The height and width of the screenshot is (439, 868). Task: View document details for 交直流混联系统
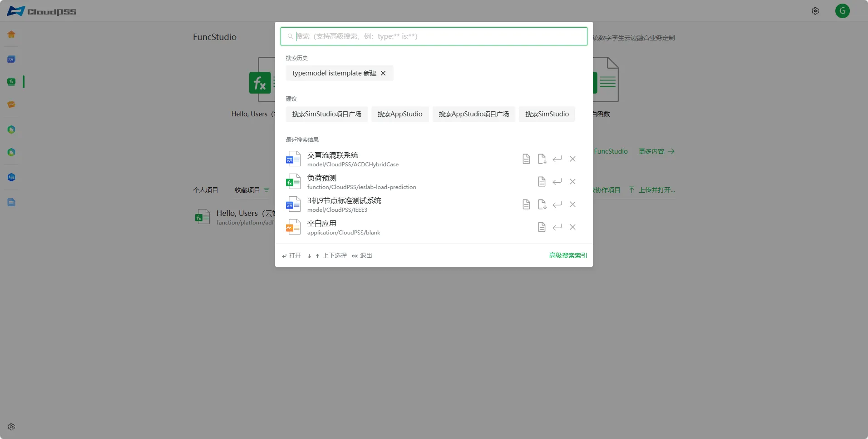pos(526,159)
